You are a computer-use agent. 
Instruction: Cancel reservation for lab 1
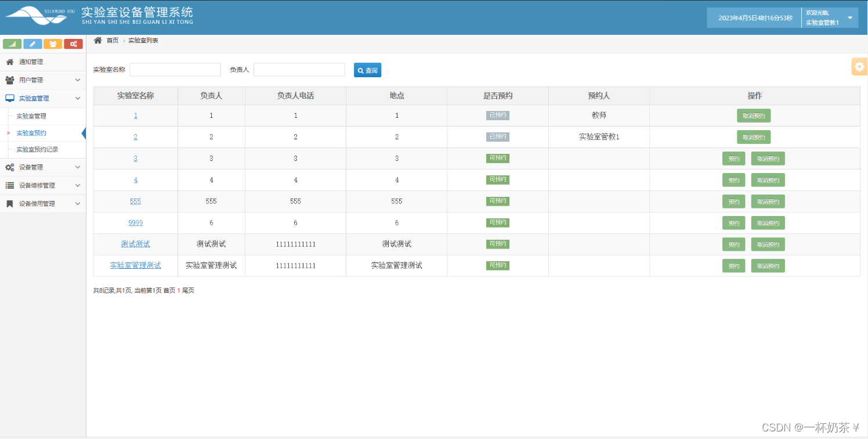click(x=754, y=116)
